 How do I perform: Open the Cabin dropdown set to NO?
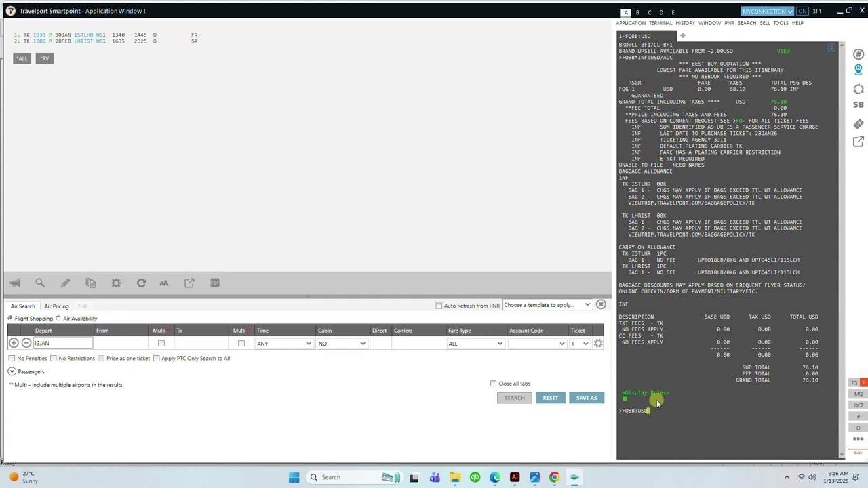point(342,344)
